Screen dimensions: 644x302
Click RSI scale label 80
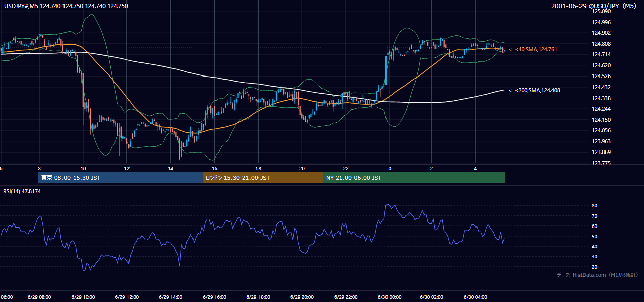pyautogui.click(x=594, y=206)
